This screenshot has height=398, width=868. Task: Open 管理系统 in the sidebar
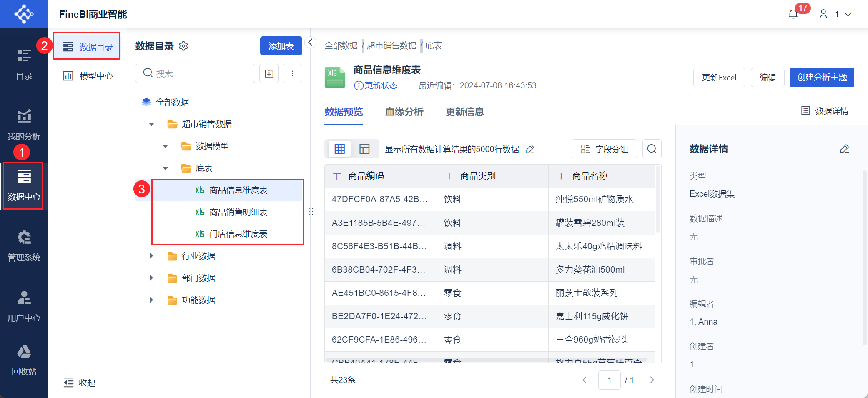(x=24, y=245)
